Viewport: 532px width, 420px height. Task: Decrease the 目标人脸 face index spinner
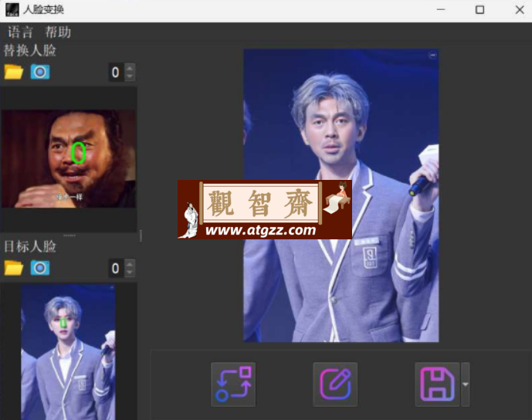(130, 273)
